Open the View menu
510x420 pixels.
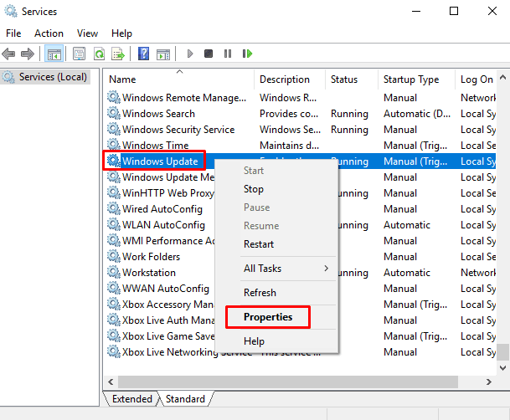click(x=87, y=33)
